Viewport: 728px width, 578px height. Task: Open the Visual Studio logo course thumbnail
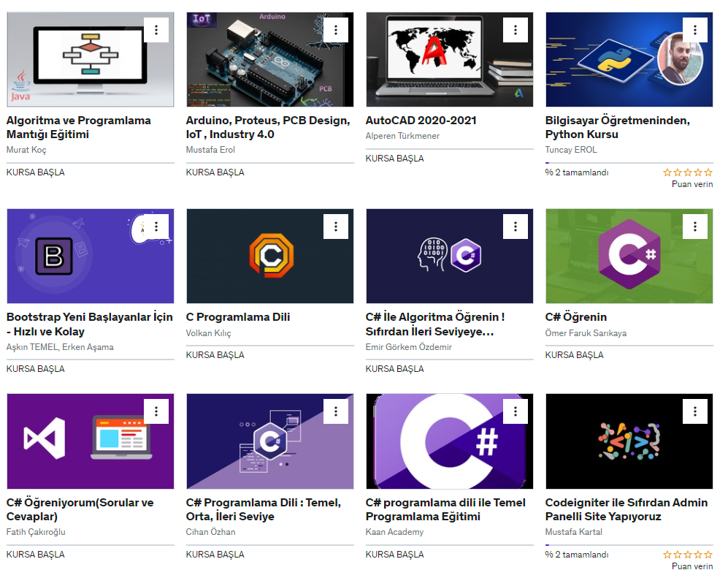pyautogui.click(x=91, y=441)
